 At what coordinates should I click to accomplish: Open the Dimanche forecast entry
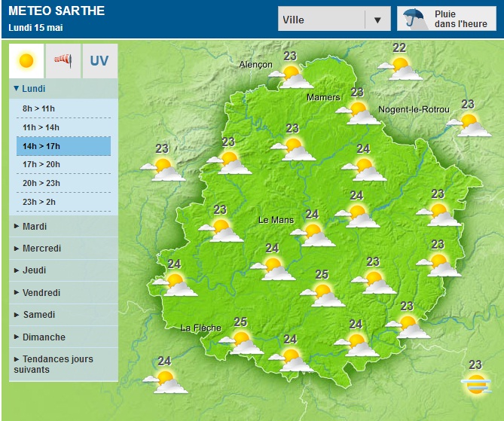click(44, 337)
